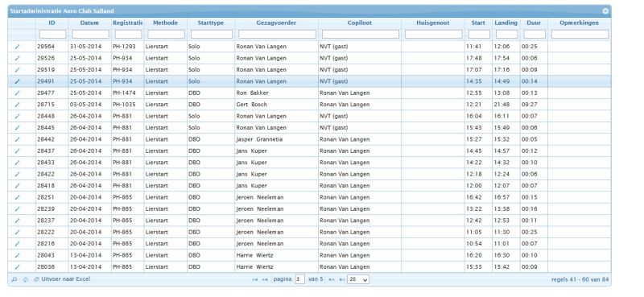
Task: Sort by Methode column header
Action: tap(166, 23)
